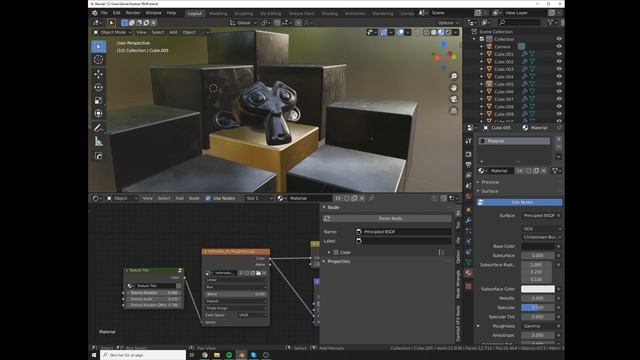Expand the Preview panel in material properties

(489, 182)
